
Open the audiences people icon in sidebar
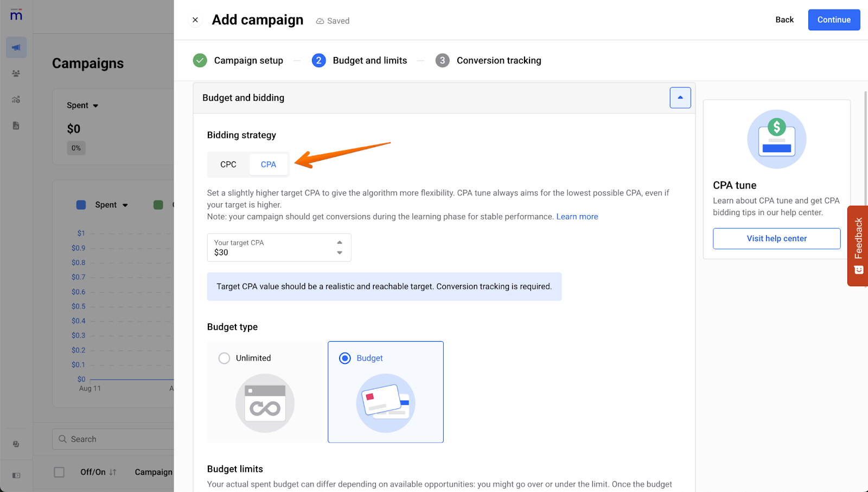[16, 73]
